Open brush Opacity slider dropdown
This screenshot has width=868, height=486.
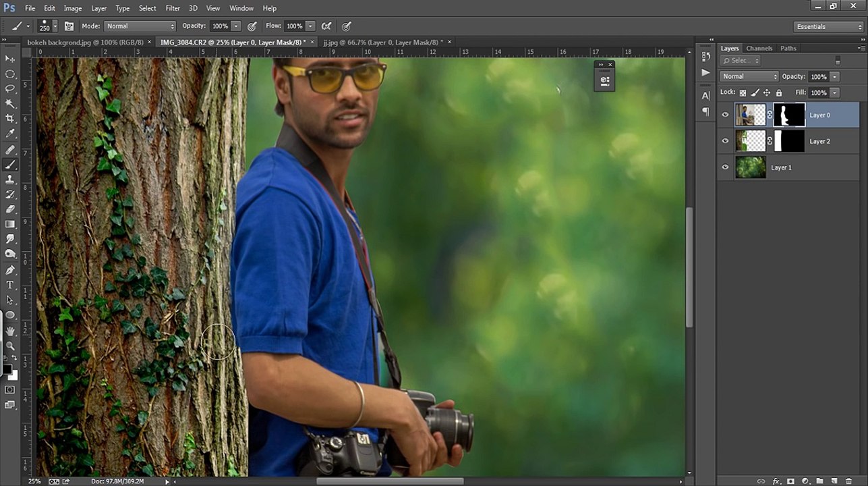pos(236,26)
